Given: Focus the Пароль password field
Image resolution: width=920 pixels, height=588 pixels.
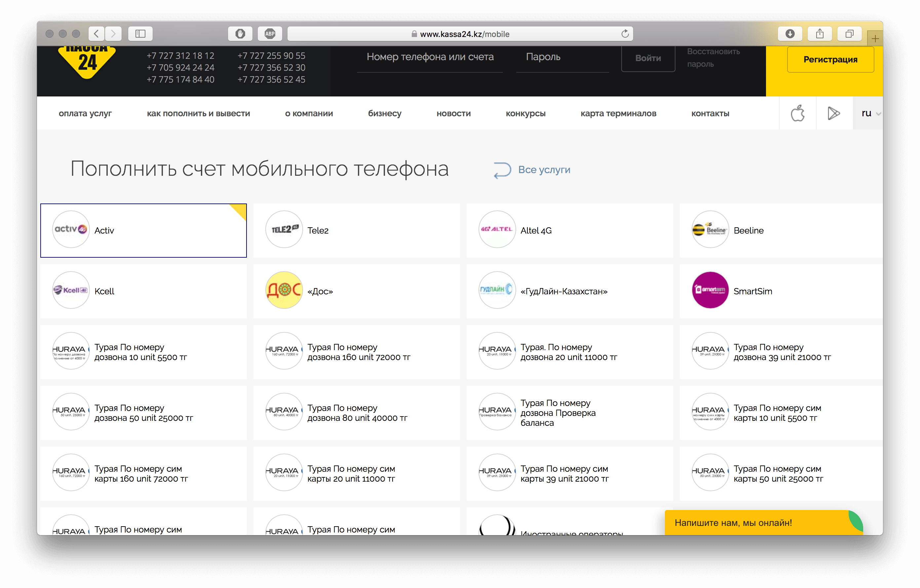Looking at the screenshot, I should (562, 59).
